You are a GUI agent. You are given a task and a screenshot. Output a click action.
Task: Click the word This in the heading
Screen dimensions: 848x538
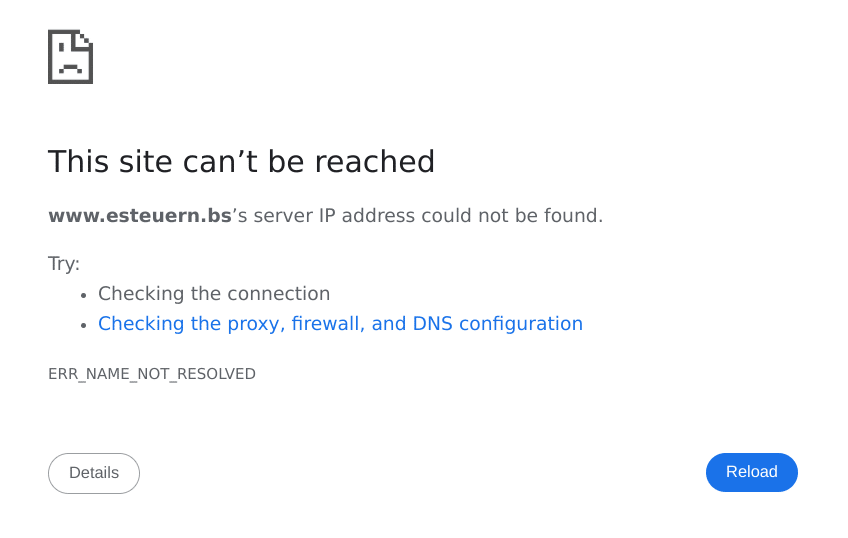78,161
